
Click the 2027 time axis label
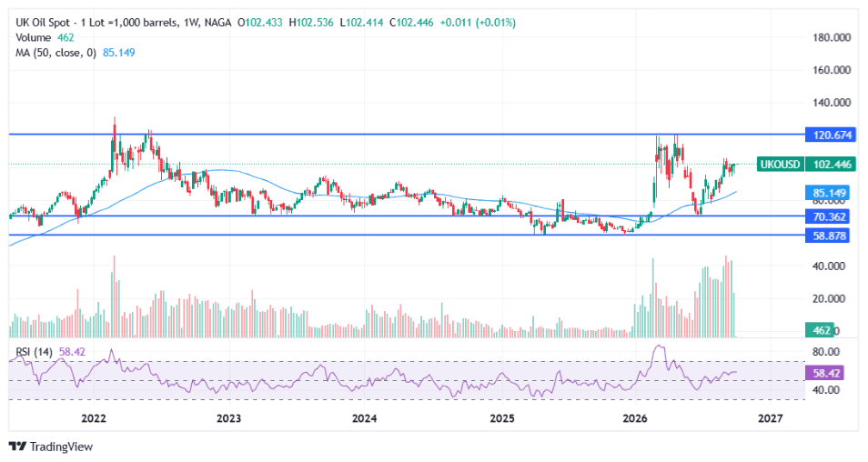(x=770, y=418)
